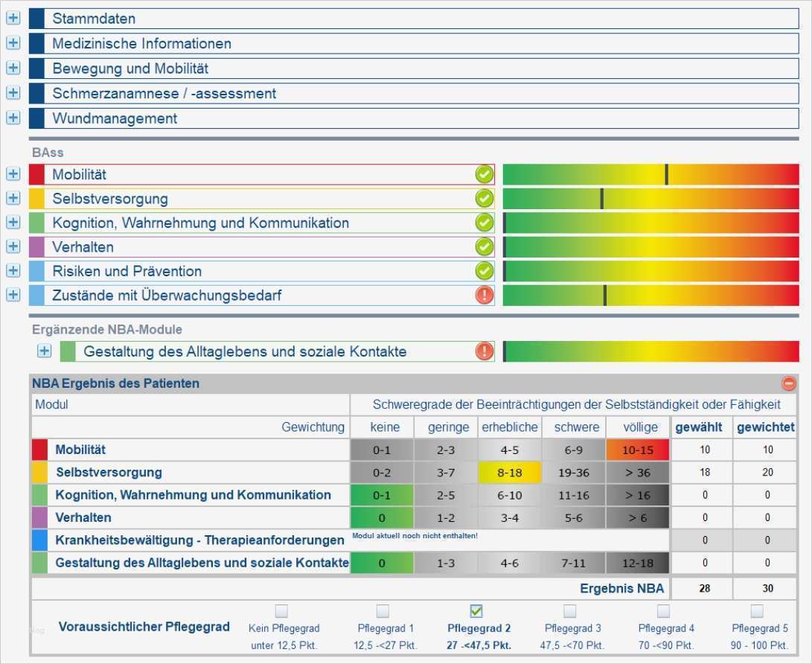Click the red color marker of Mobilität module
Screen dimensions: 812x664
click(36, 174)
